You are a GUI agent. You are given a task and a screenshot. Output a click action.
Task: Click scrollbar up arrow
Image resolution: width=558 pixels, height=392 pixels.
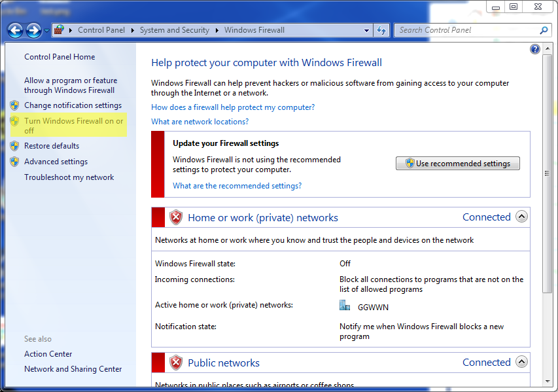[x=547, y=49]
